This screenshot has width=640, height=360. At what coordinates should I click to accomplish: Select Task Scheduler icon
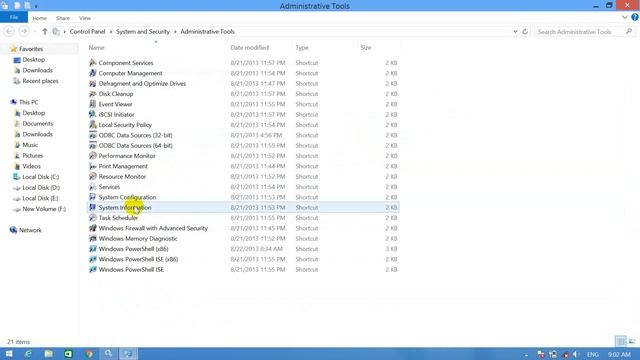click(x=93, y=218)
